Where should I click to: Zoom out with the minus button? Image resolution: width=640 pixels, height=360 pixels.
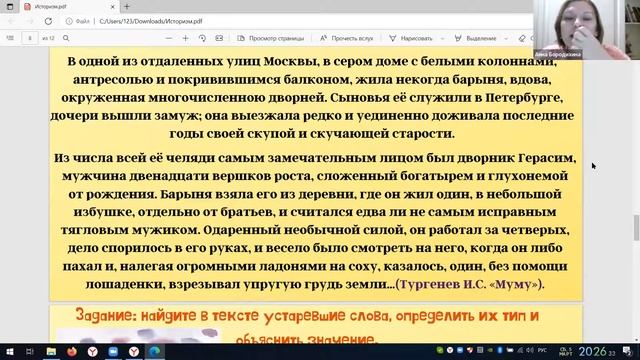169,38
